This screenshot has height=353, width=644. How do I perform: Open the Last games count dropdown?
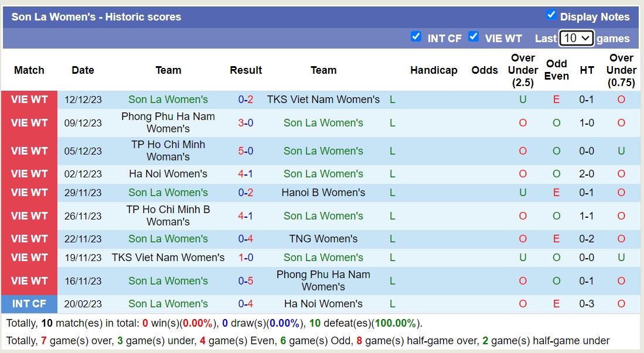pos(577,37)
